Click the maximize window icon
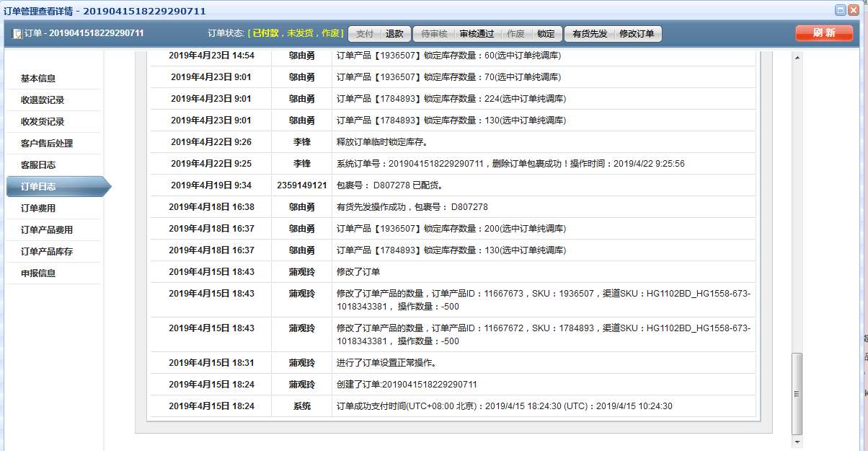Viewport: 868px width, 451px height. (x=841, y=10)
